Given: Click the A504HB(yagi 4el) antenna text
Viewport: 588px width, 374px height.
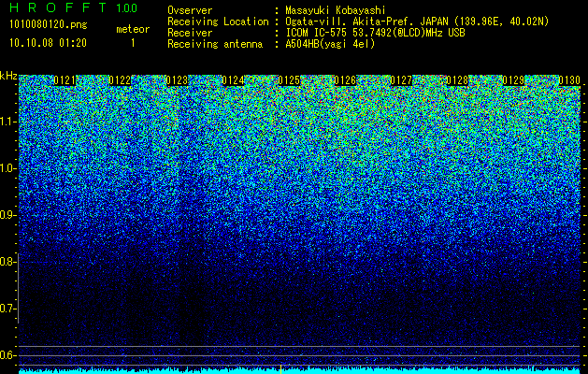Looking at the screenshot, I should pyautogui.click(x=330, y=44).
